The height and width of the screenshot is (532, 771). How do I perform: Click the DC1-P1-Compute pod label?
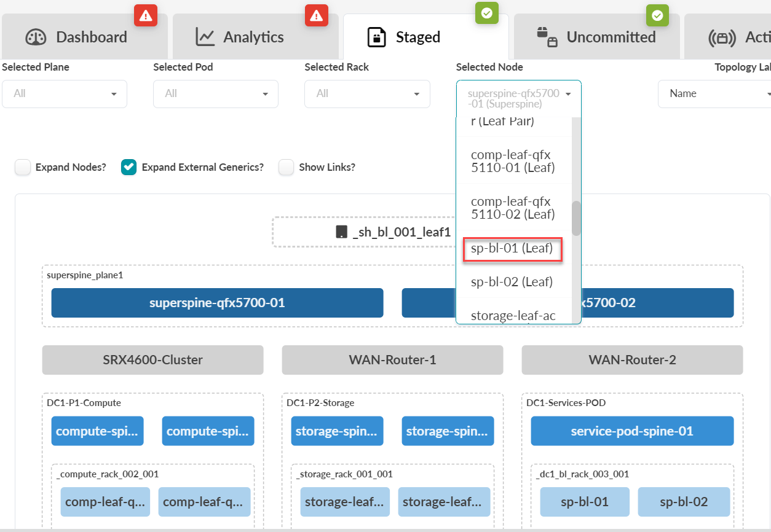[x=84, y=403]
